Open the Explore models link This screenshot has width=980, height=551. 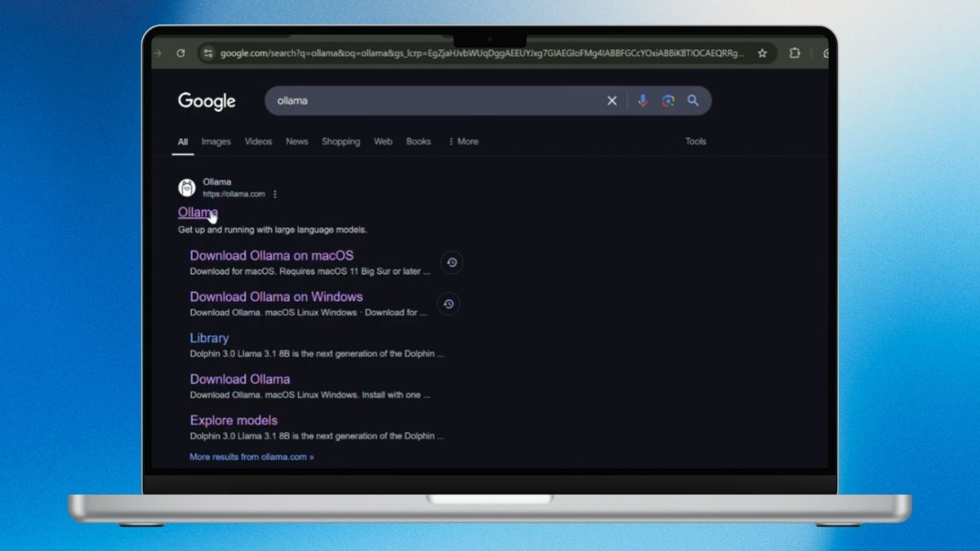click(234, 420)
